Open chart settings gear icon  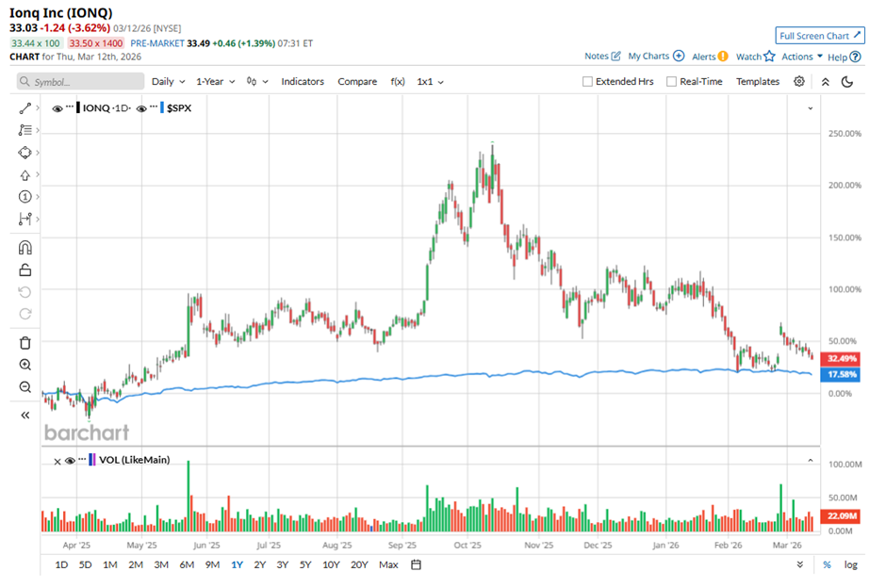tap(799, 82)
